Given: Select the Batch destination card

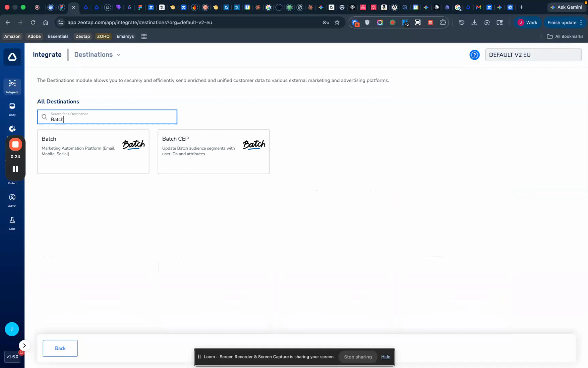Looking at the screenshot, I should click(x=93, y=152).
